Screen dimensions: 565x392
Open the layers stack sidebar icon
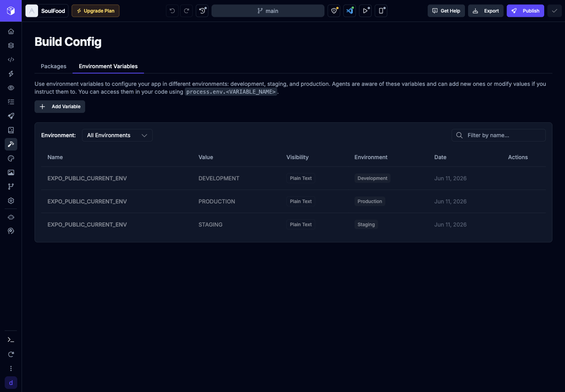coord(11,45)
